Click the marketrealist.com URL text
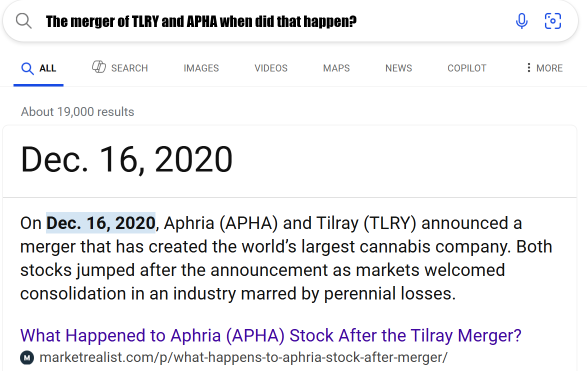The image size is (587, 371). 243,358
